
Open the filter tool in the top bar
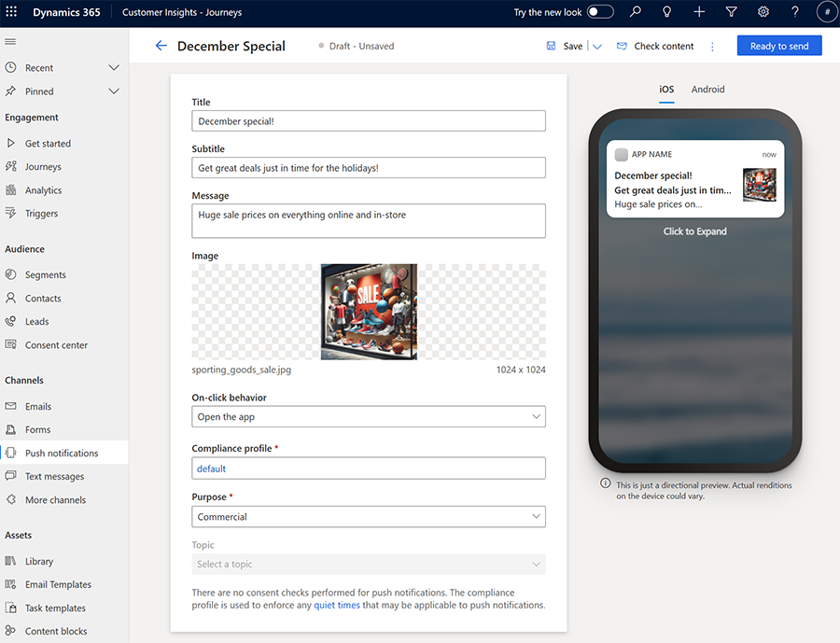[734, 12]
